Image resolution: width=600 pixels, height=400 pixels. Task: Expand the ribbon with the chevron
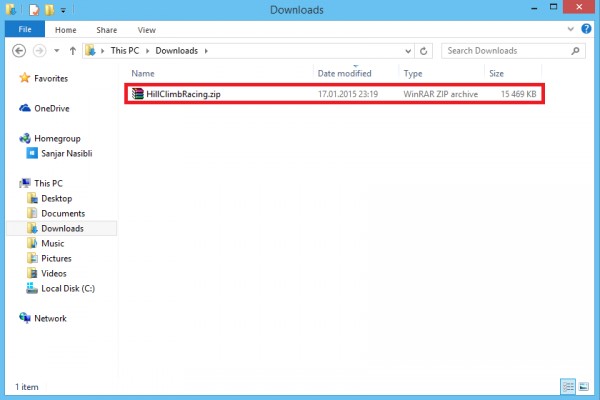(x=571, y=29)
